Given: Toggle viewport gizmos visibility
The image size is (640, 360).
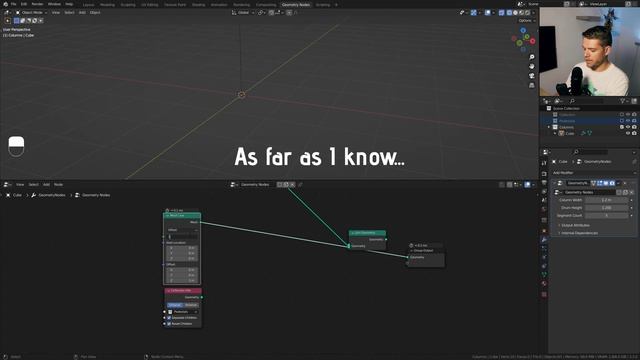Looking at the screenshot, I should point(473,13).
